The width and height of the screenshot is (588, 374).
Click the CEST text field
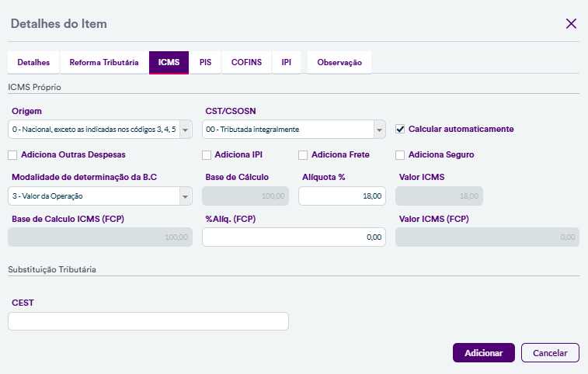[148, 321]
